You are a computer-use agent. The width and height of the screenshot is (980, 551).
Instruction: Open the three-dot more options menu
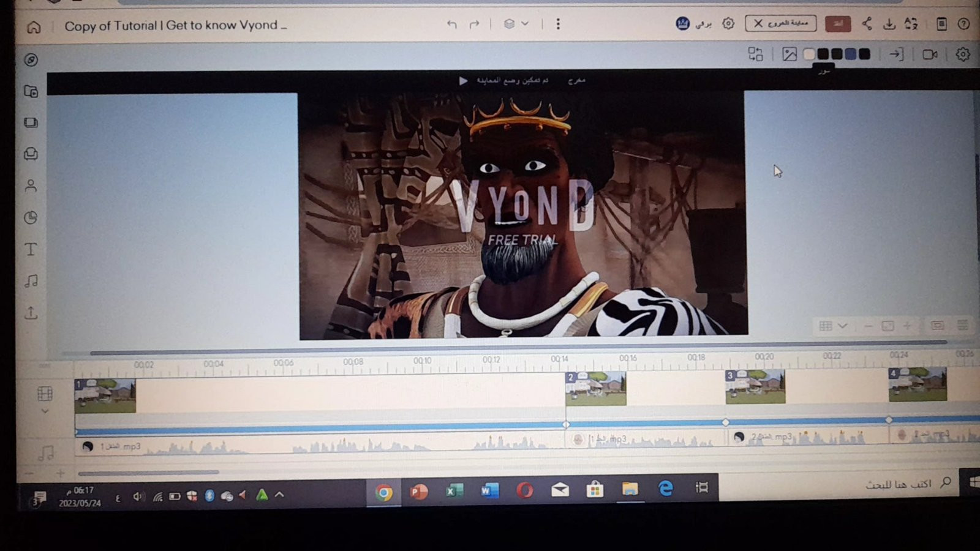point(558,24)
